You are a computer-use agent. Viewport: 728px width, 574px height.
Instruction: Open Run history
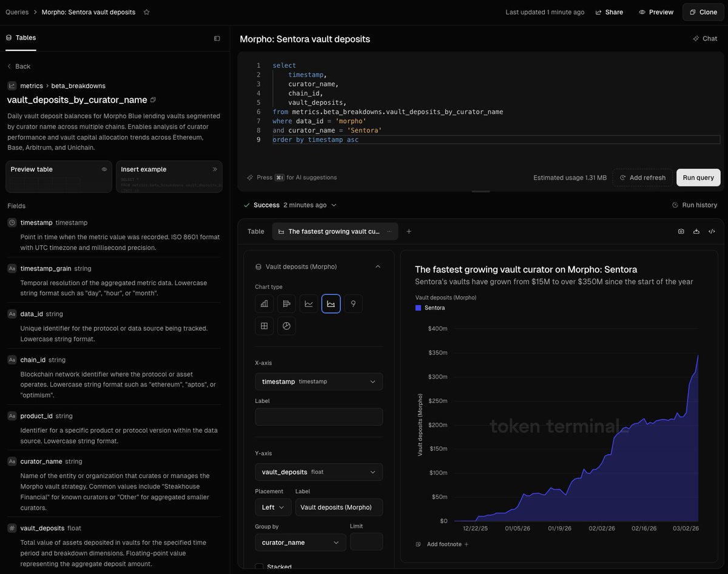[x=695, y=205]
